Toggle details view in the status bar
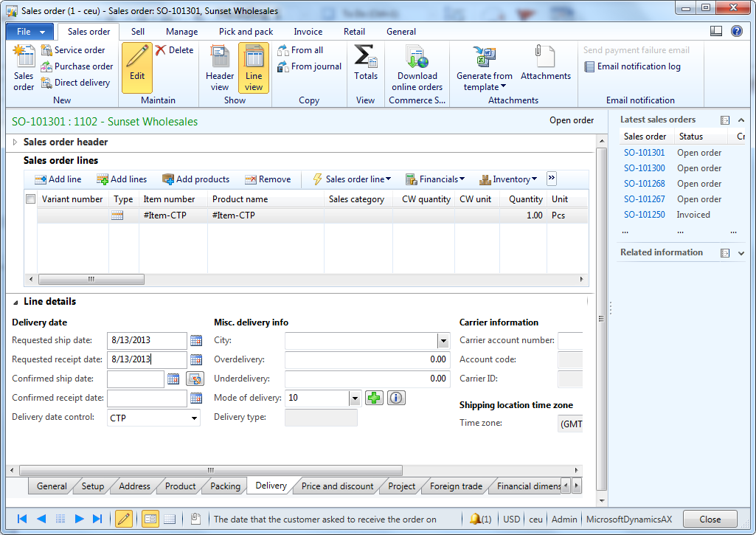This screenshot has width=756, height=535. pos(150,519)
